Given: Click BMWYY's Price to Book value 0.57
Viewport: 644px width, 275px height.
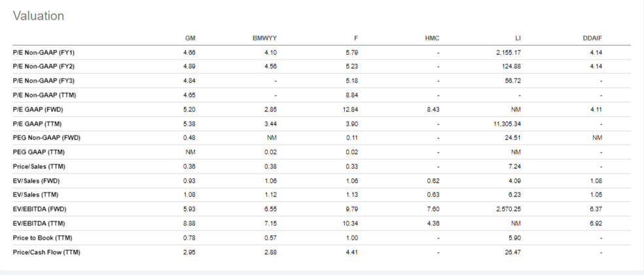Looking at the screenshot, I should [x=271, y=238].
